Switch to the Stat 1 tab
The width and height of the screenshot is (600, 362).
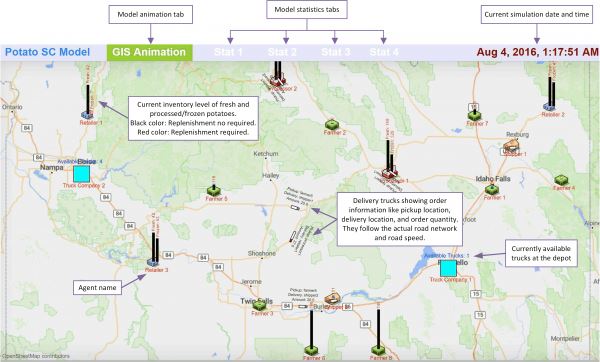click(x=228, y=52)
